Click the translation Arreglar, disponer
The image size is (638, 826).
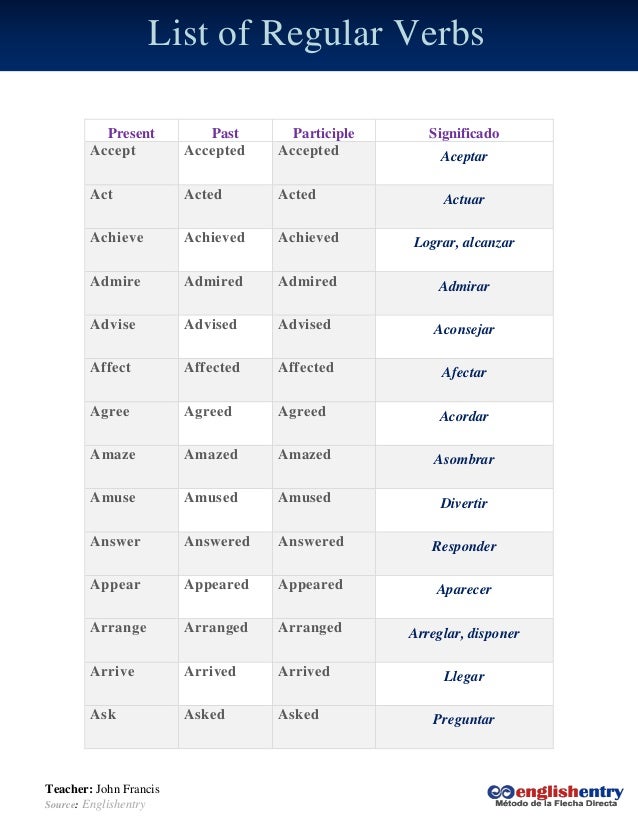[x=464, y=633]
